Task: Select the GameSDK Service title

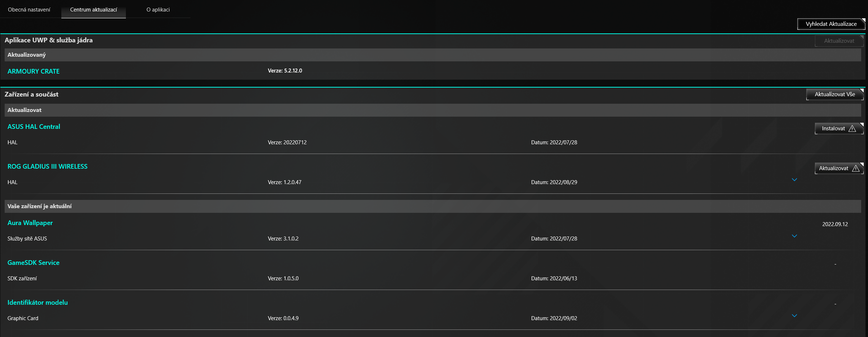Action: 33,263
